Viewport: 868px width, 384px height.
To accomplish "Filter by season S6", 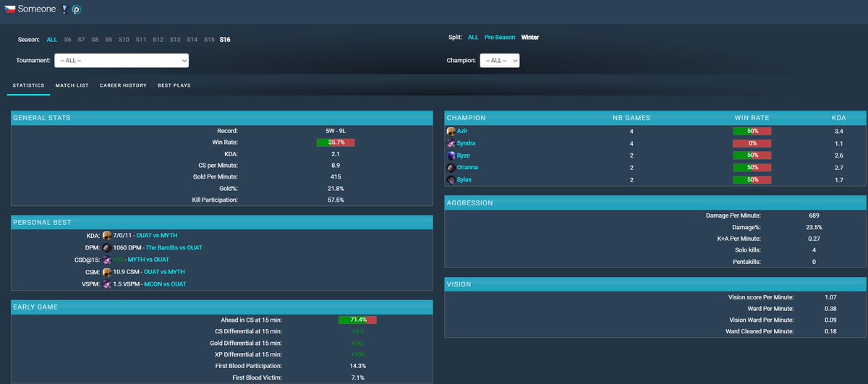I will point(67,40).
